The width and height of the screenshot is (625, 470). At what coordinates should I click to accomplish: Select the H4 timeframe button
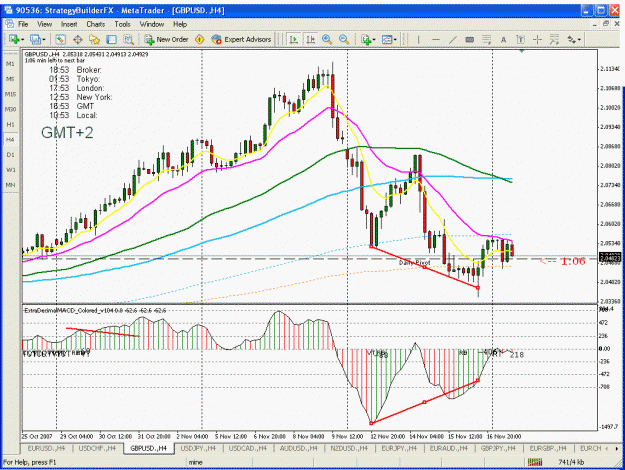click(10, 140)
